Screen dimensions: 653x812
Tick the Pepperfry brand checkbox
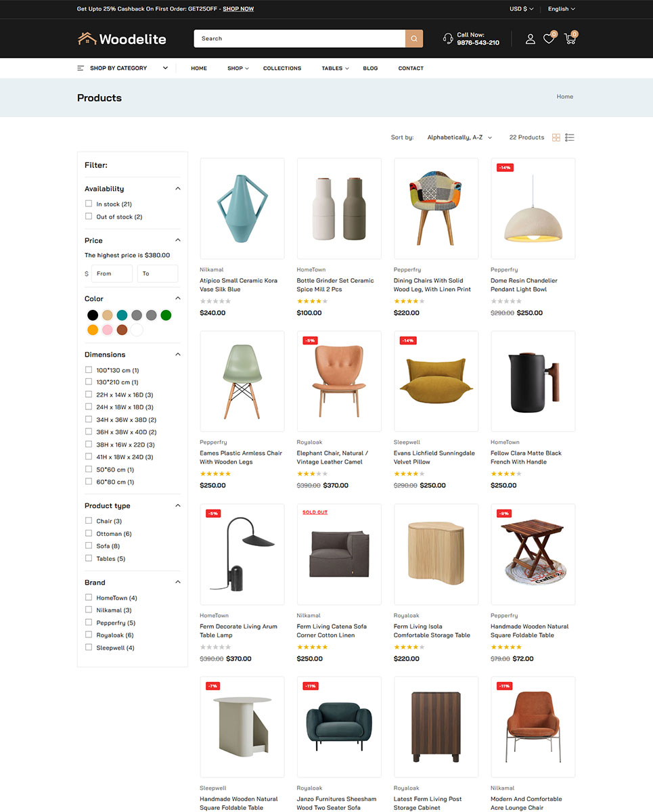coord(89,623)
